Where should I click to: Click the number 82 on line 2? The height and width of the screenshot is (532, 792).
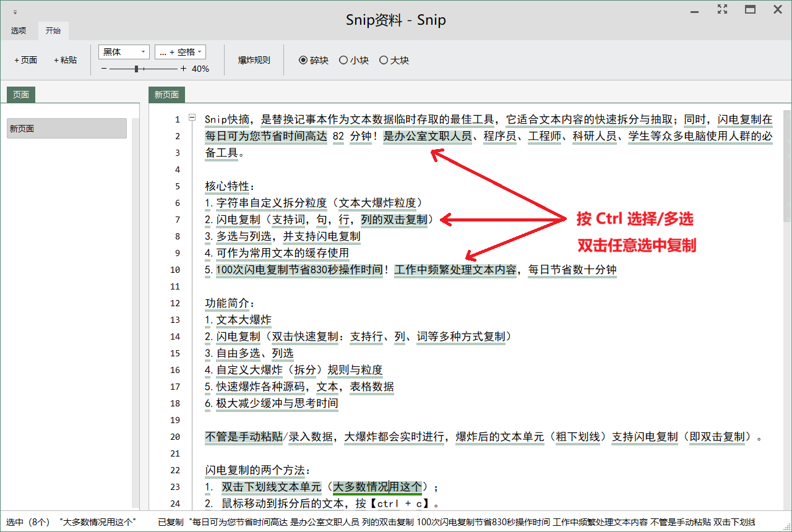tap(338, 136)
